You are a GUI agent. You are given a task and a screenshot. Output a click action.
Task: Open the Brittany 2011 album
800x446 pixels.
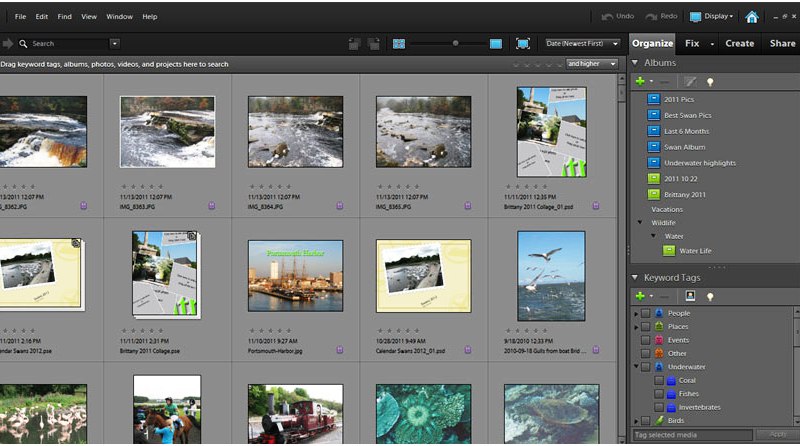(x=684, y=194)
